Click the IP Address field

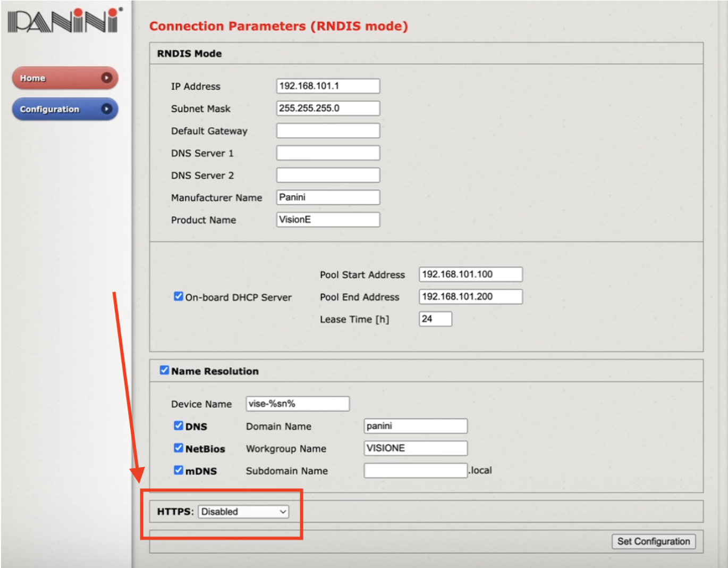[x=328, y=86]
